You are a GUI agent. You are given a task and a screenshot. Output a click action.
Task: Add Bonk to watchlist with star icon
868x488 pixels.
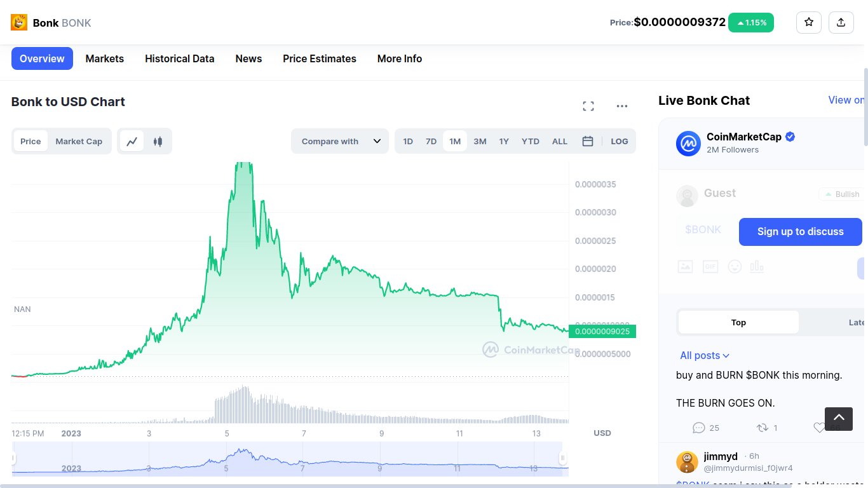tap(809, 22)
